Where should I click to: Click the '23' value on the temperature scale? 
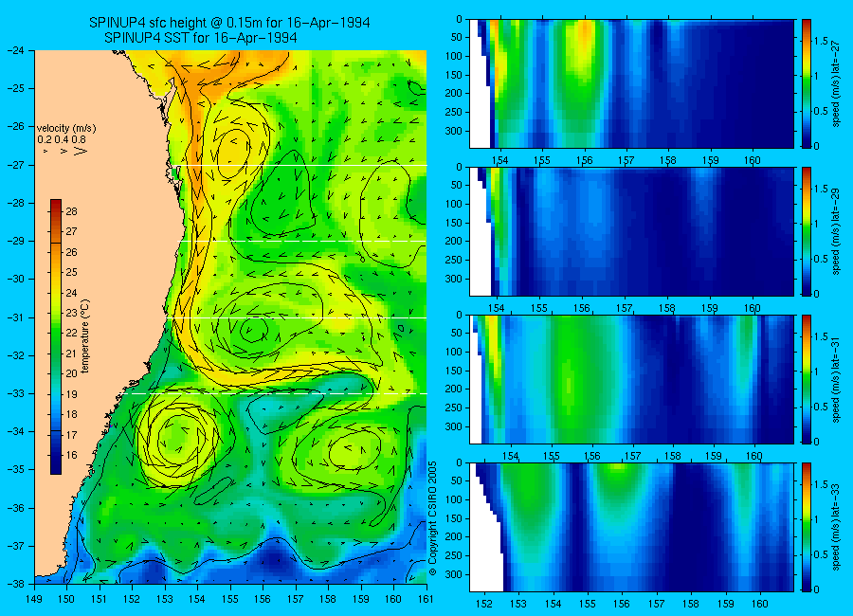pos(71,313)
